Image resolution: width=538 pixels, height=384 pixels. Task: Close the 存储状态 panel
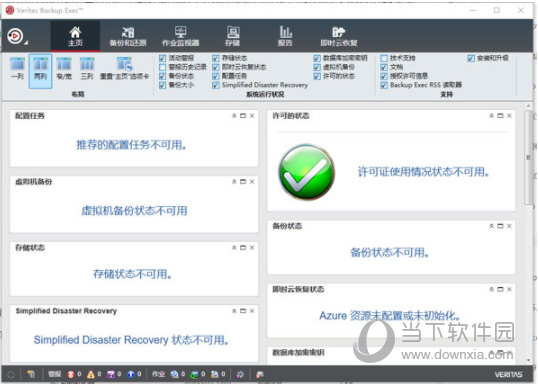coord(252,247)
